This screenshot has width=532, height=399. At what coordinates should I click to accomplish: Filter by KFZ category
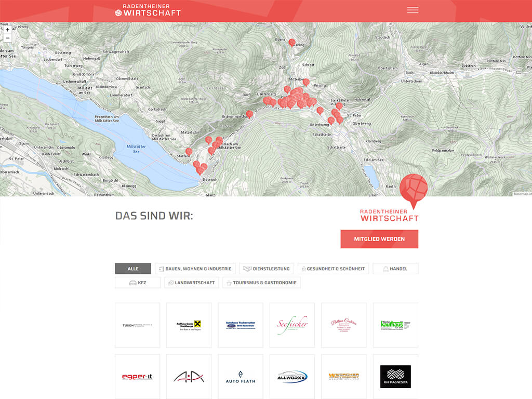pyautogui.click(x=138, y=283)
